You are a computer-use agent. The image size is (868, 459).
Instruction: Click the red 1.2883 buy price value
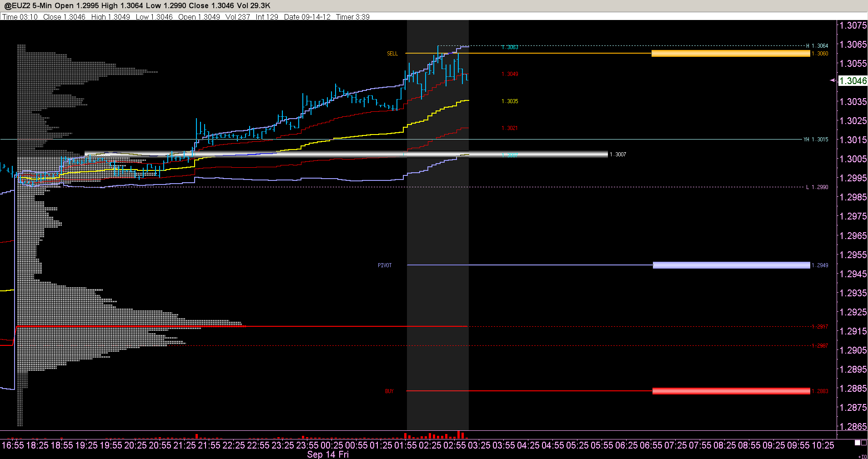pyautogui.click(x=820, y=391)
